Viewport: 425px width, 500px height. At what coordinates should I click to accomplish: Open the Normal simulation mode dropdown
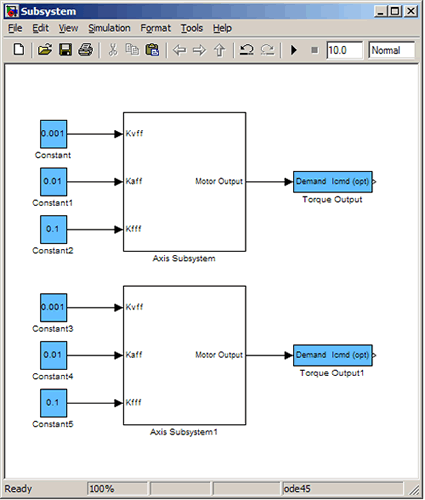(x=392, y=50)
